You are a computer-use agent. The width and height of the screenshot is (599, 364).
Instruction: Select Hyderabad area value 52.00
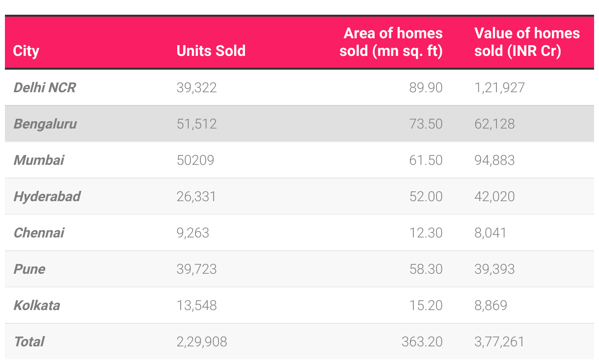point(426,196)
